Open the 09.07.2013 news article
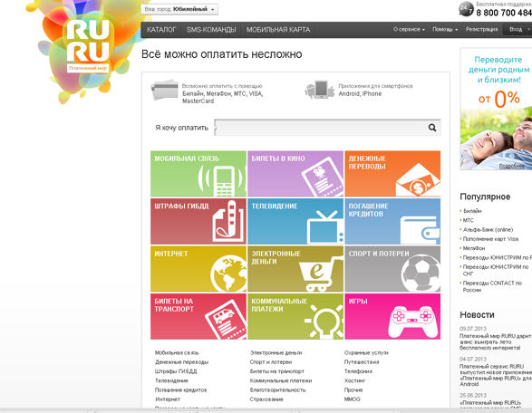This screenshot has width=532, height=413. [496, 341]
